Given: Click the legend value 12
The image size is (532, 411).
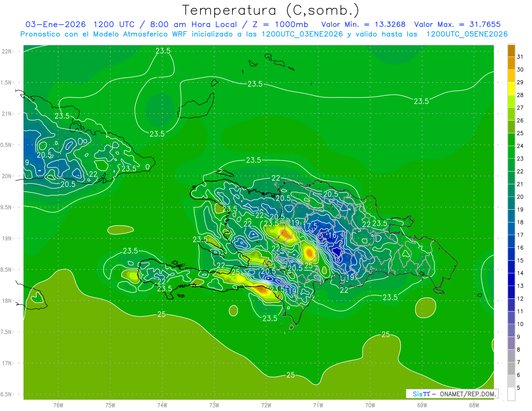Looking at the screenshot, I should point(520,298).
